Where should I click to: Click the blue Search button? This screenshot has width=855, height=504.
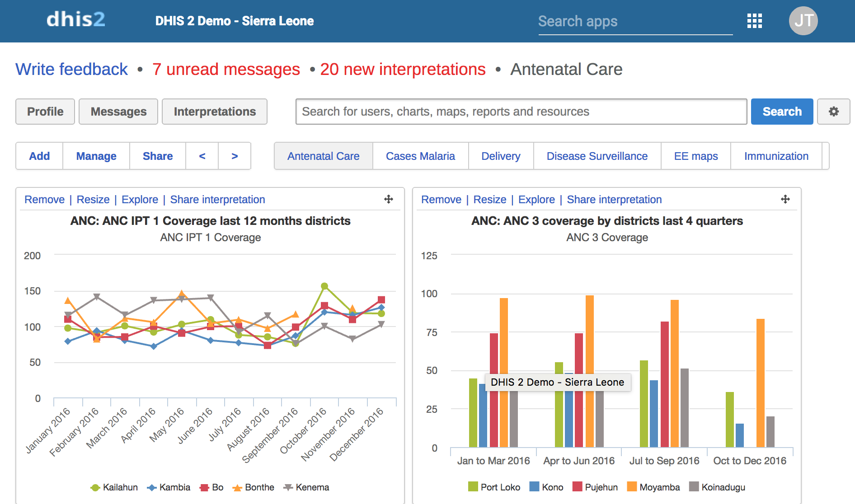pyautogui.click(x=782, y=112)
